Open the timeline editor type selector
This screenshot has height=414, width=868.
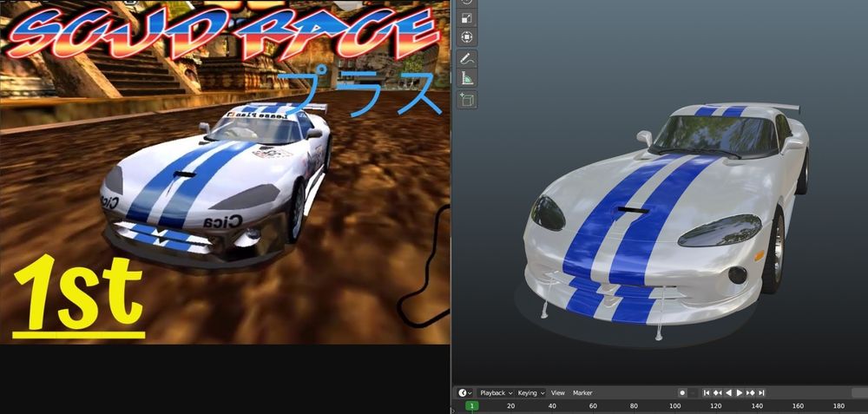tap(465, 393)
